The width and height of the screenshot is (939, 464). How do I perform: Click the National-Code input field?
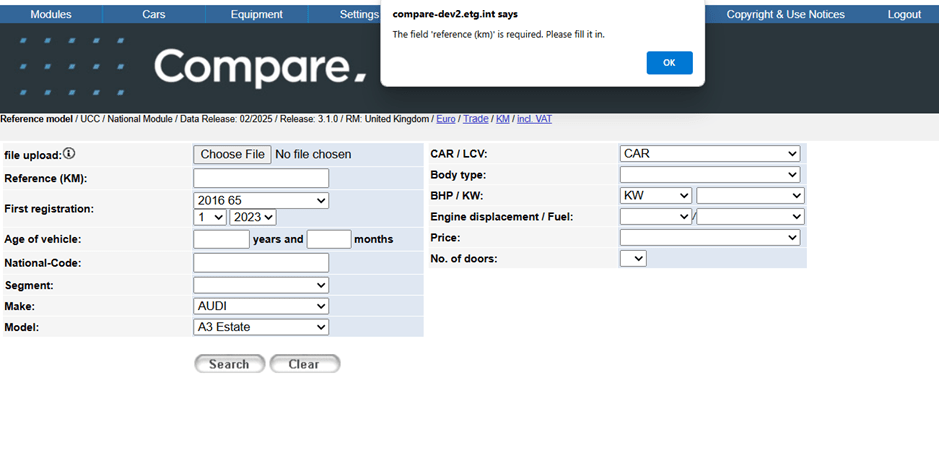(x=261, y=263)
